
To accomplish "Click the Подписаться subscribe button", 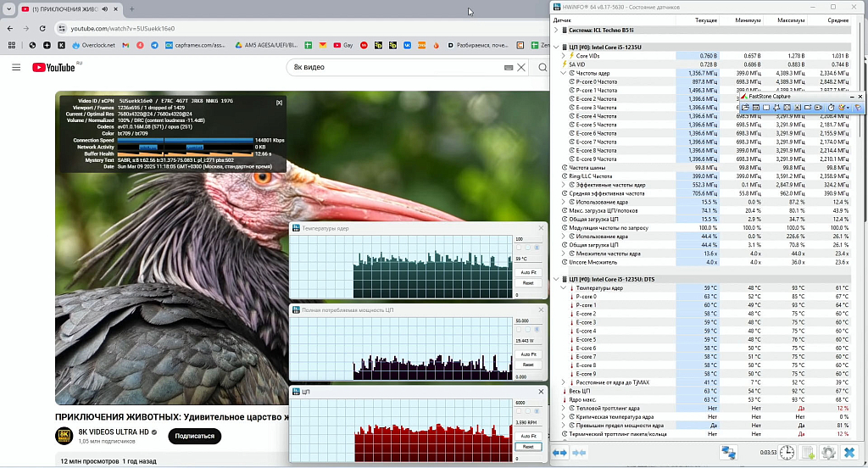I will (x=194, y=436).
